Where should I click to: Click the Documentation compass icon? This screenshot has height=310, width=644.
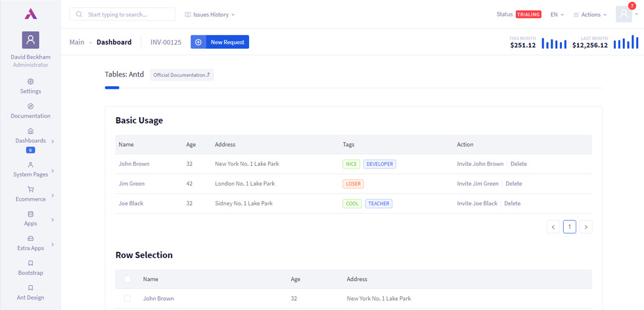coord(30,106)
